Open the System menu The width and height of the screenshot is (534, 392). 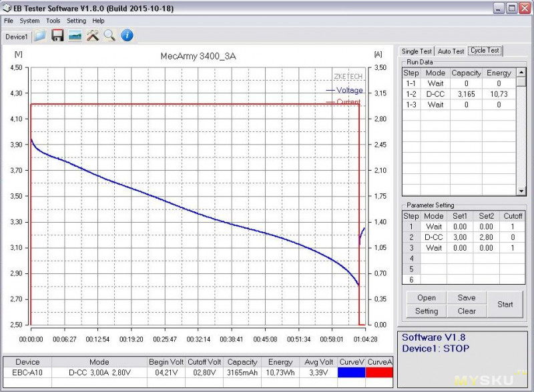click(29, 21)
